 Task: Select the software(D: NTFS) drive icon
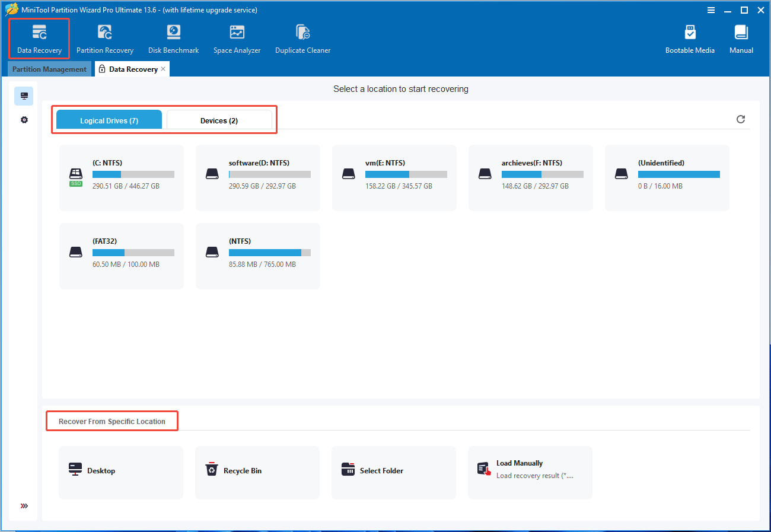pyautogui.click(x=212, y=174)
